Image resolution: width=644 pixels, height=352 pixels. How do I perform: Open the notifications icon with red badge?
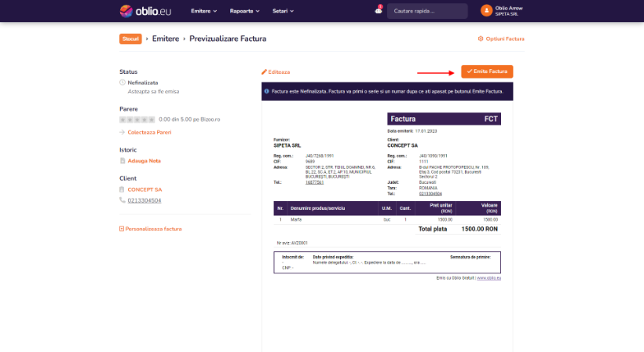pyautogui.click(x=378, y=11)
